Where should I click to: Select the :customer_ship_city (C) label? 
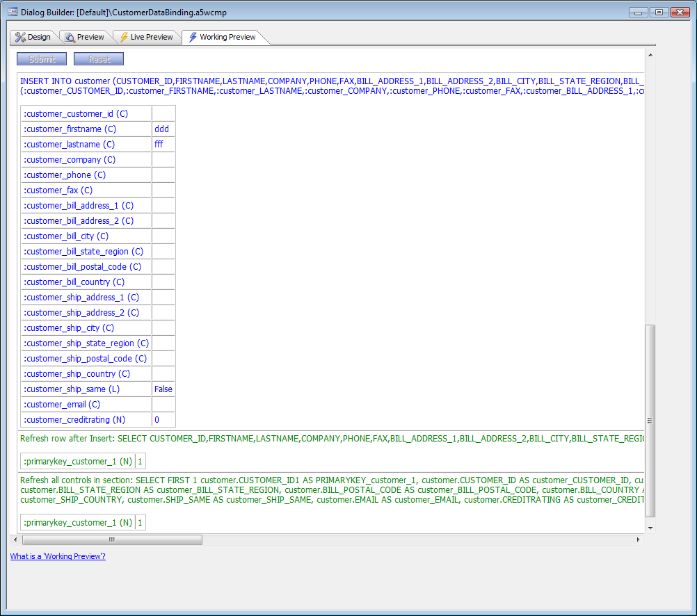[69, 328]
